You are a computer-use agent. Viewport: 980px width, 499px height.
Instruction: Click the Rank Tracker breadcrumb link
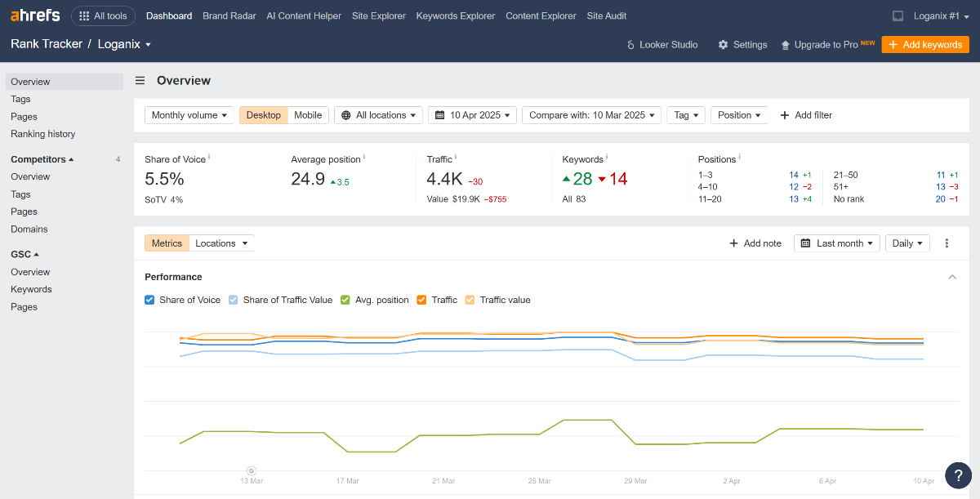47,44
